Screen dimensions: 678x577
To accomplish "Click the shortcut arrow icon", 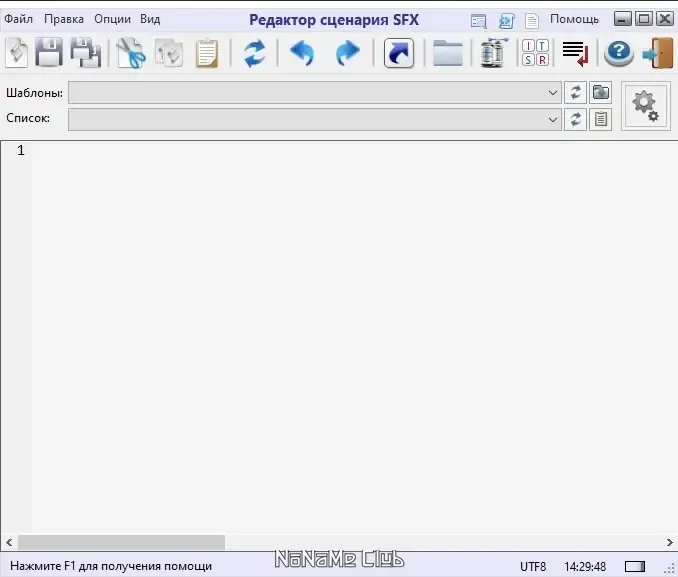I will pos(399,53).
